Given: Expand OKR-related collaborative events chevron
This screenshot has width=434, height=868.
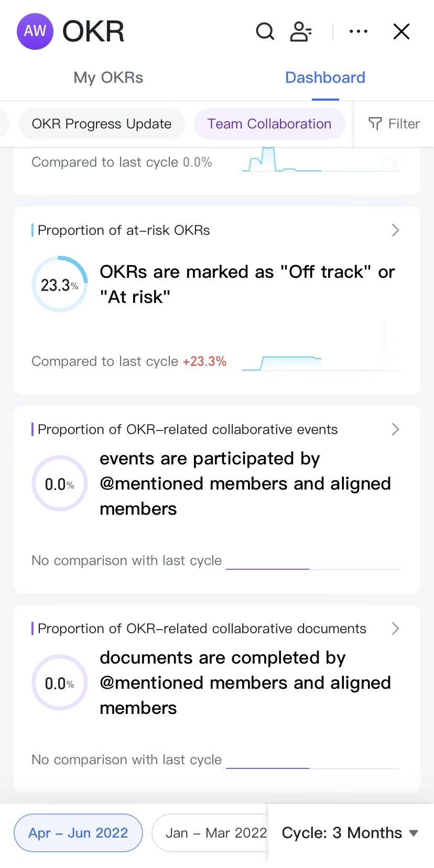Looking at the screenshot, I should pos(395,429).
